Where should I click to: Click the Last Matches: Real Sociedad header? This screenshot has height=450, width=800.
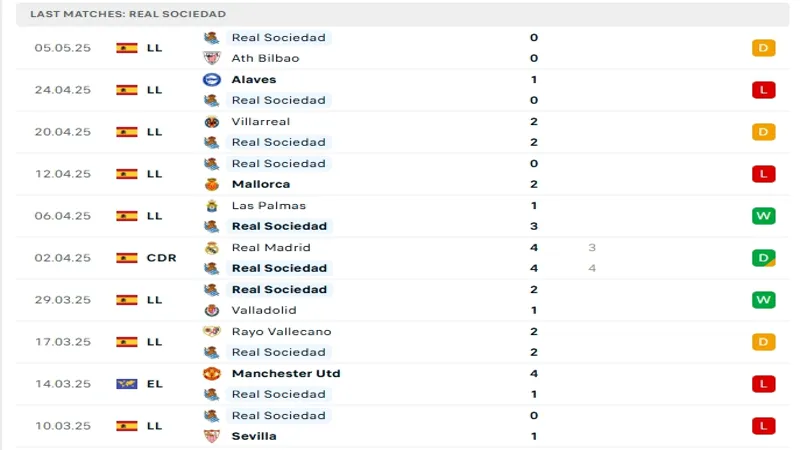tap(128, 14)
